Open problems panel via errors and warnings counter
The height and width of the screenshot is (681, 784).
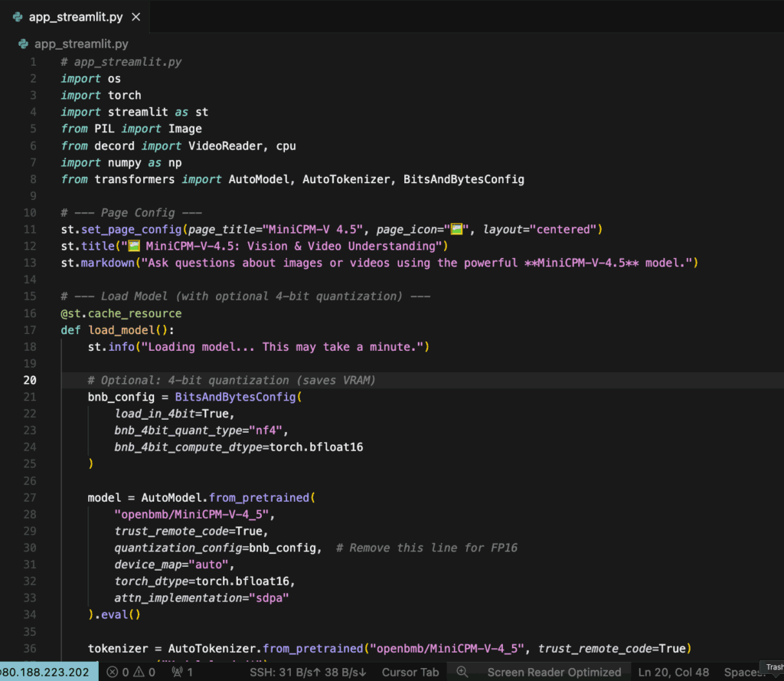point(131,672)
